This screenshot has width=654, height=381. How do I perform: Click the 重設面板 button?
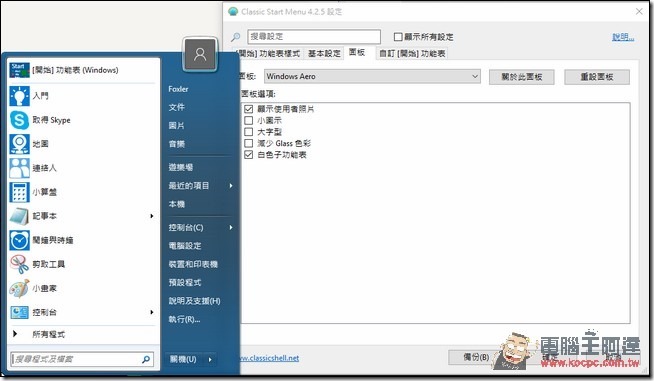point(597,77)
